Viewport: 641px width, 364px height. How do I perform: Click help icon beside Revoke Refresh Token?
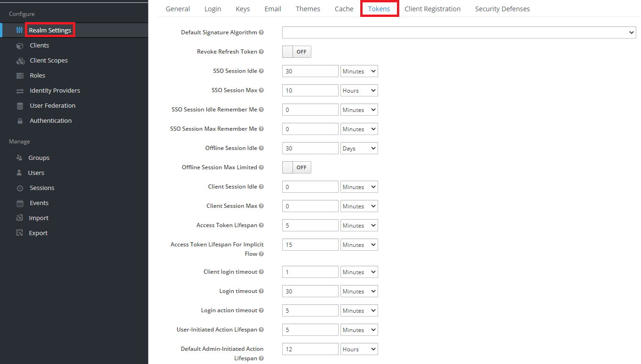[261, 52]
